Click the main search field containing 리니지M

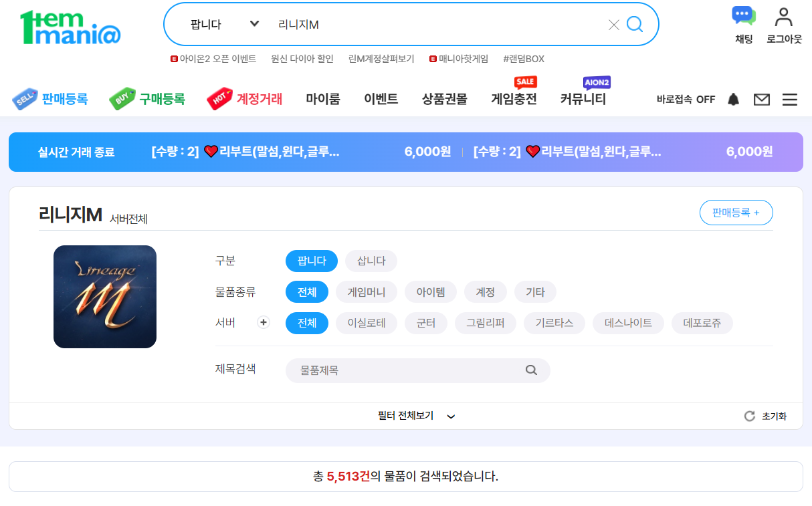438,25
